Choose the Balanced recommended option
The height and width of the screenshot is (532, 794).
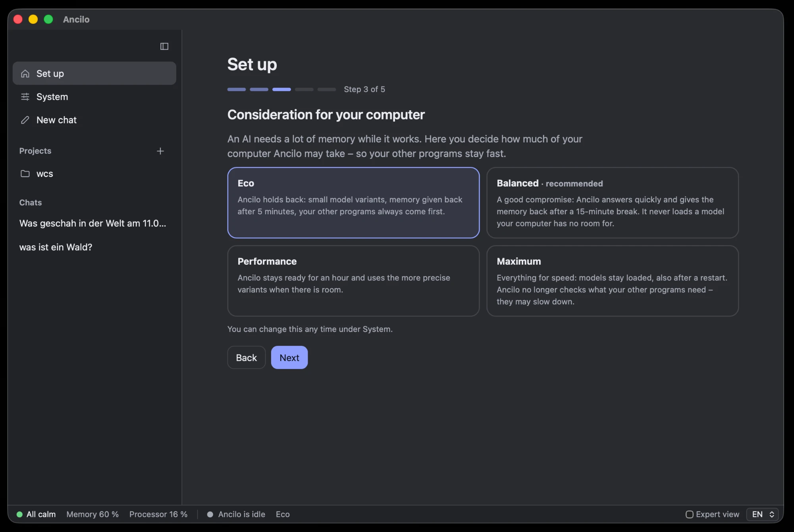coord(612,203)
